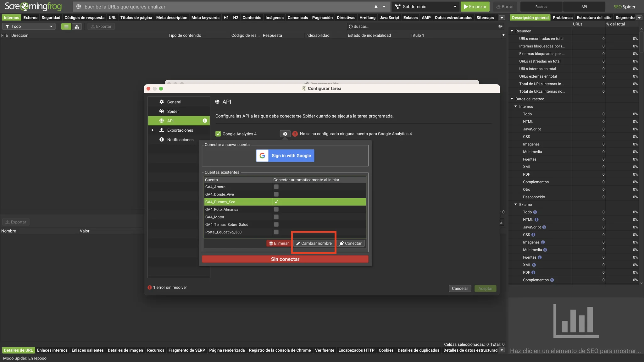Click Cancelar in Configurar tarea dialog

460,288
